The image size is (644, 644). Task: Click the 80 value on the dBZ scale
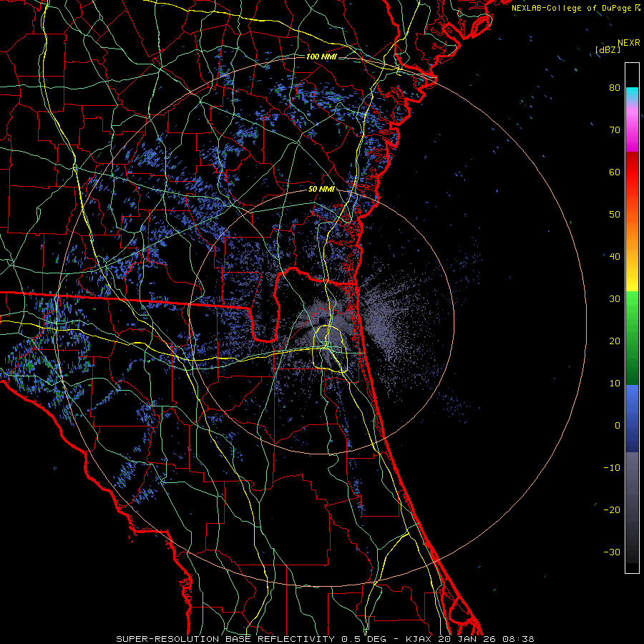click(615, 88)
